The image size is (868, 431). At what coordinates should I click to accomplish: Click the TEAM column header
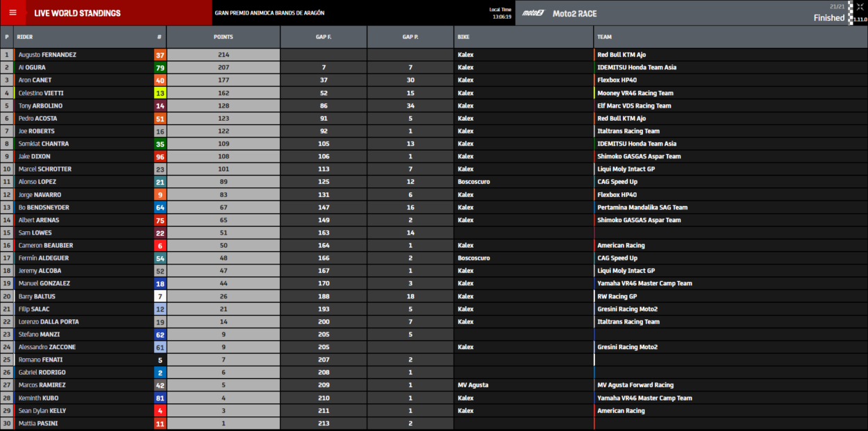coord(604,37)
